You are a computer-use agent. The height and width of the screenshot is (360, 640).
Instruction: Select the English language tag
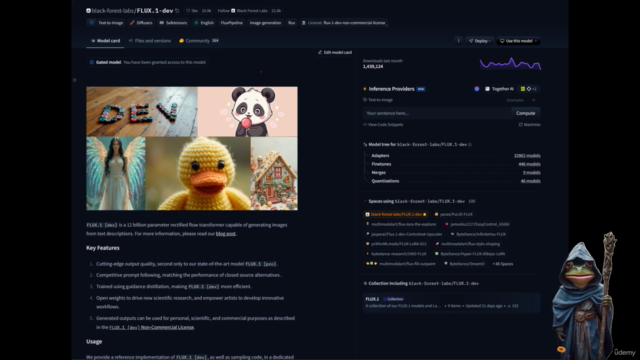click(x=204, y=23)
